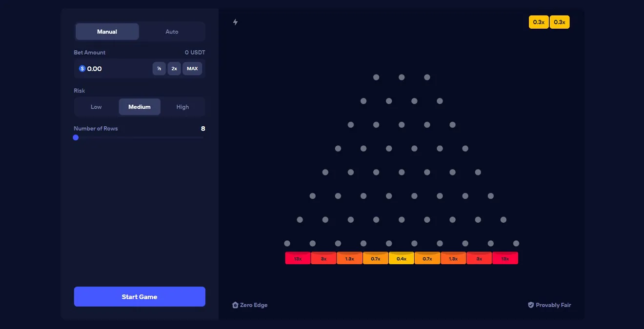
Task: Click the leftmost 13x multiplier slot
Action: pos(298,258)
